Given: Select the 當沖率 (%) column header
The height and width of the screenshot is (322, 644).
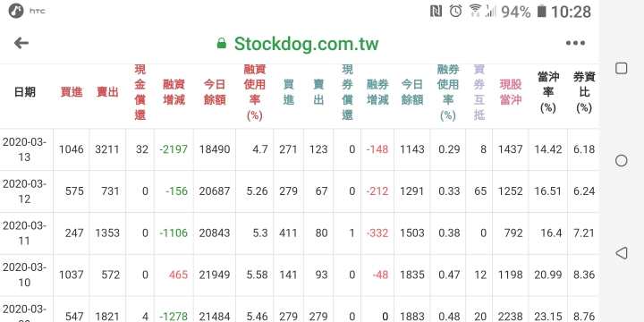Looking at the screenshot, I should click(x=548, y=92).
